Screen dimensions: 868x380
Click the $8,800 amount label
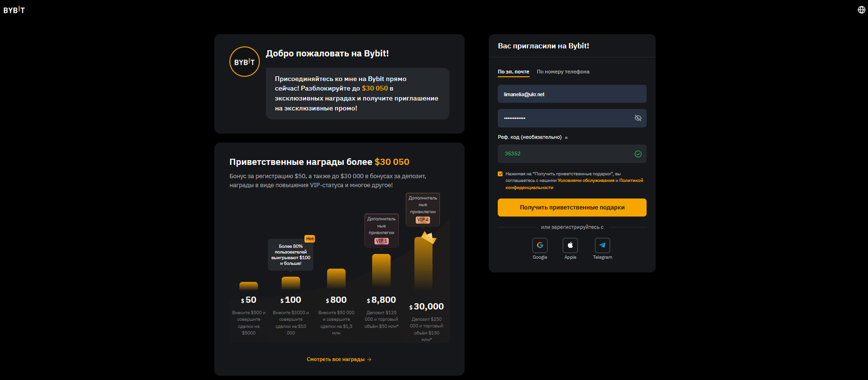point(381,300)
